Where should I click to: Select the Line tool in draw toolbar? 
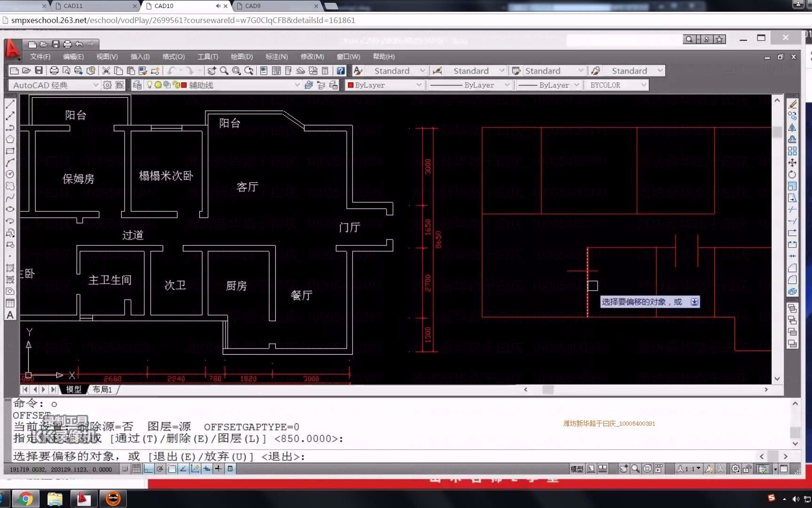pyautogui.click(x=10, y=104)
